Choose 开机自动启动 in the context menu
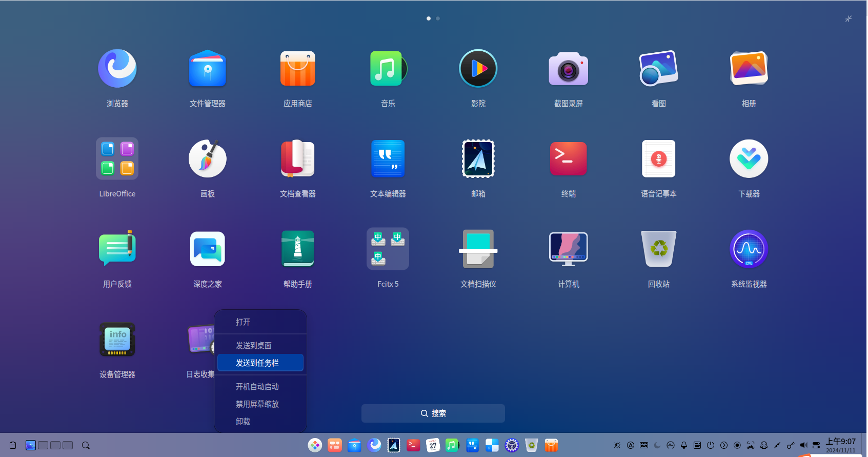 click(260, 387)
